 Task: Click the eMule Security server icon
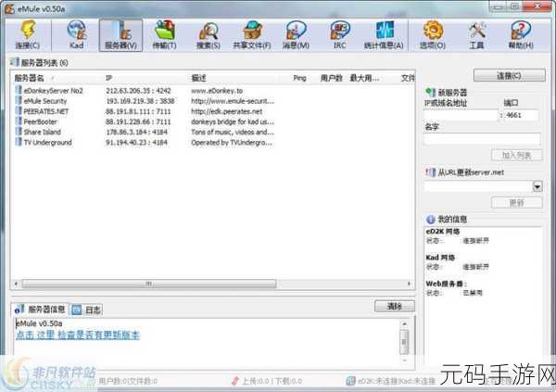tap(19, 101)
